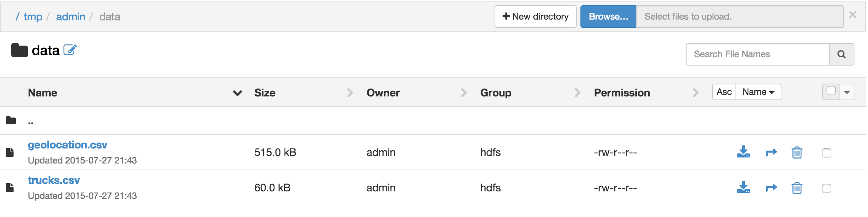Toggle the Asc sort order button
The image size is (868, 217).
(x=724, y=92)
